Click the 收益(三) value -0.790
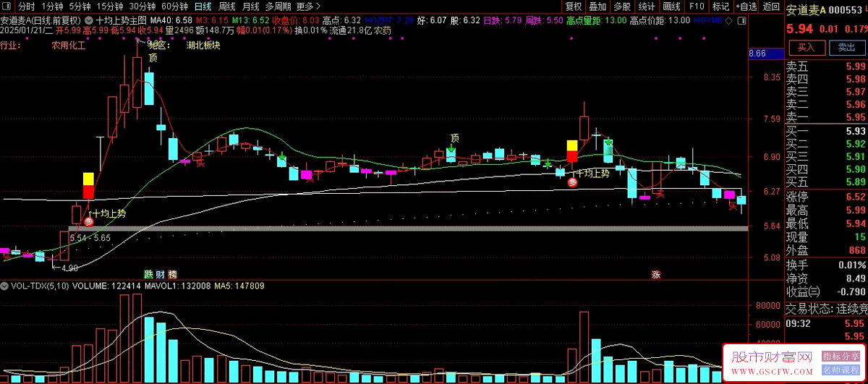 point(851,291)
